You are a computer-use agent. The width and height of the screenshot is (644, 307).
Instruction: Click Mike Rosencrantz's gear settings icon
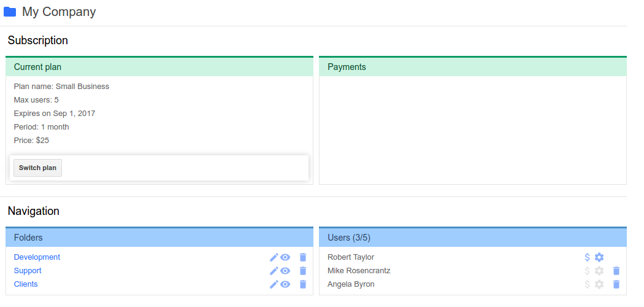(599, 271)
